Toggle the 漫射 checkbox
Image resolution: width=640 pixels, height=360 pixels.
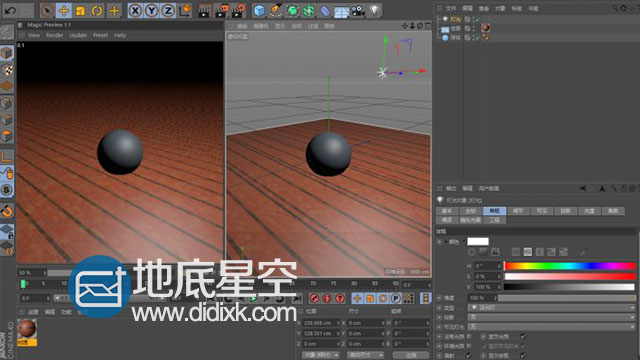click(x=468, y=355)
